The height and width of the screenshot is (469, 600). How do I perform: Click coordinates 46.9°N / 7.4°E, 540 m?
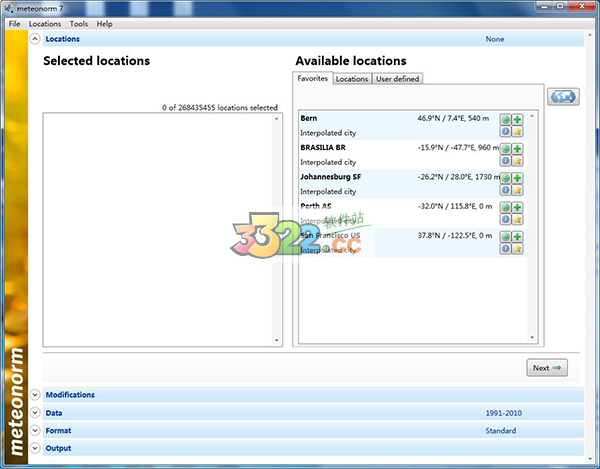453,118
